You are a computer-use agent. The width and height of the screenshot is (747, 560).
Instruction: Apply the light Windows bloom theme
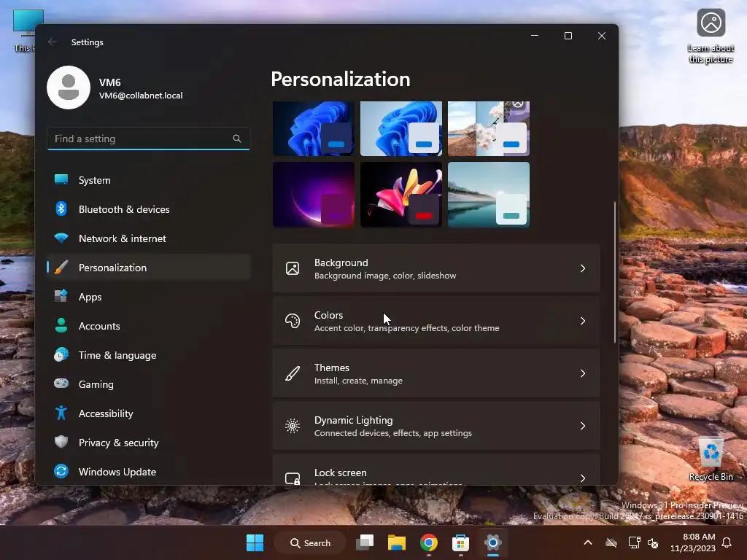[x=401, y=128]
